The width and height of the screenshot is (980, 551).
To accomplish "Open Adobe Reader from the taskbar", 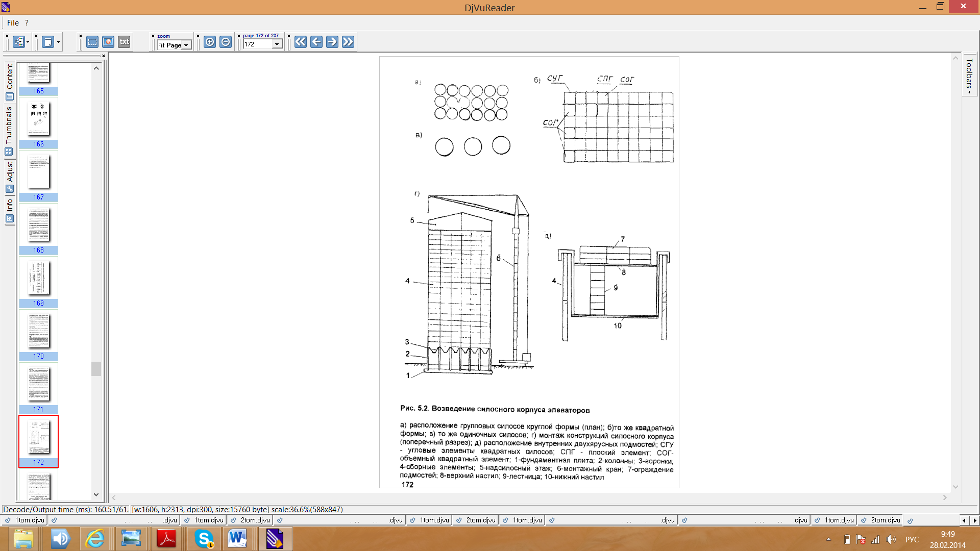I will pos(166,539).
